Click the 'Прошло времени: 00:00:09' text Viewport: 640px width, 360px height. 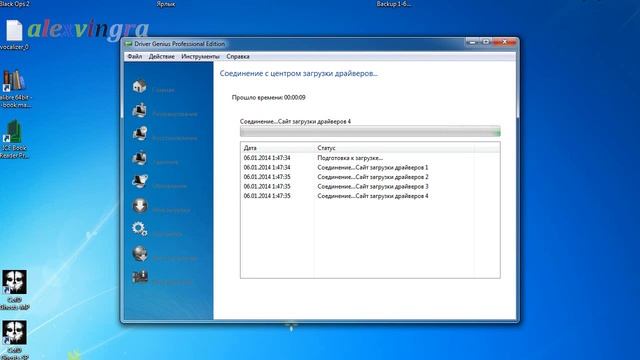pos(269,98)
